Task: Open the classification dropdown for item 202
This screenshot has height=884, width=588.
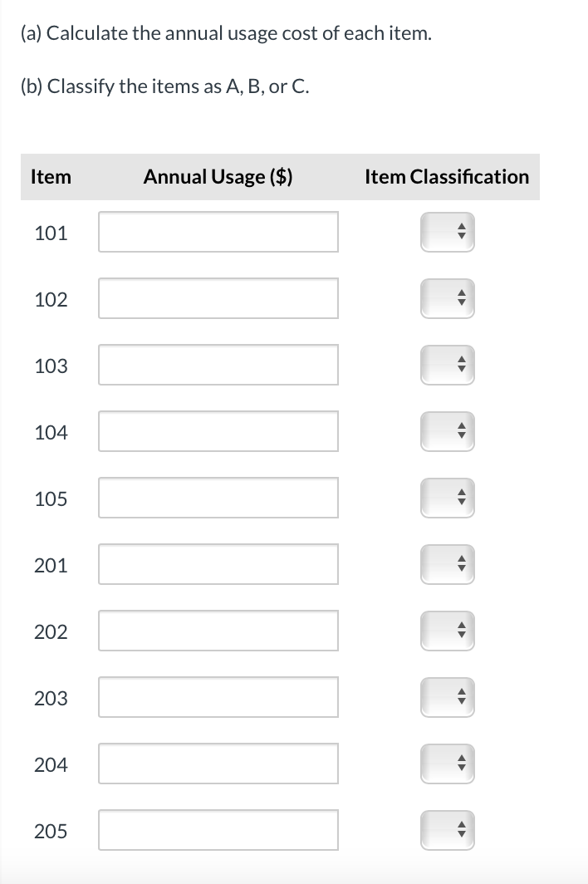Action: (447, 631)
